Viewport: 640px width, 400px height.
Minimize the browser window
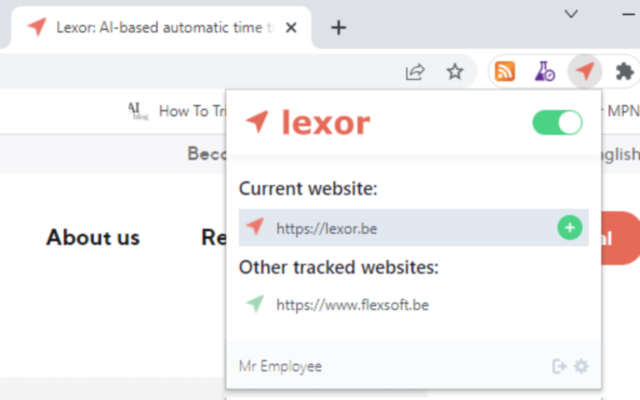(x=629, y=15)
